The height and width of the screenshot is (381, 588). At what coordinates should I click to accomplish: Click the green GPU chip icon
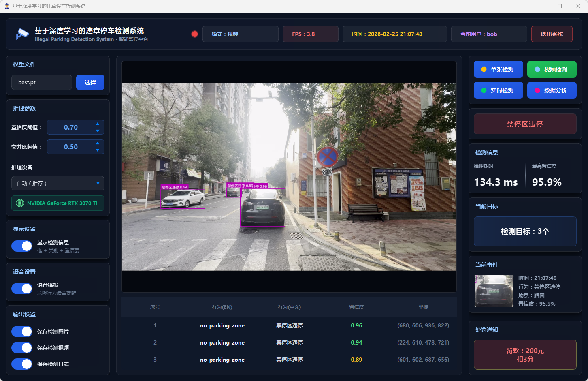(x=19, y=203)
